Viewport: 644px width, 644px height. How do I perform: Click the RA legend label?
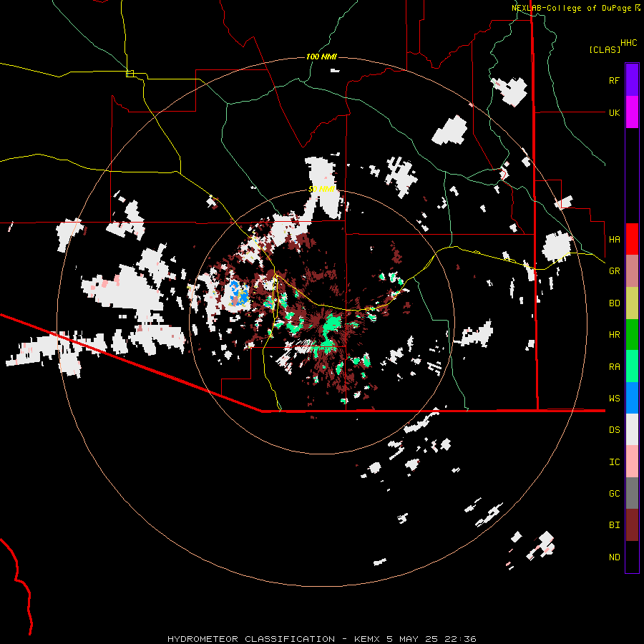(x=614, y=367)
